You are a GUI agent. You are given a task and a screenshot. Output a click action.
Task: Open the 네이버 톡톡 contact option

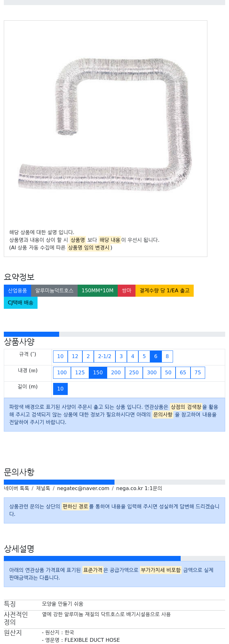[x=17, y=488]
